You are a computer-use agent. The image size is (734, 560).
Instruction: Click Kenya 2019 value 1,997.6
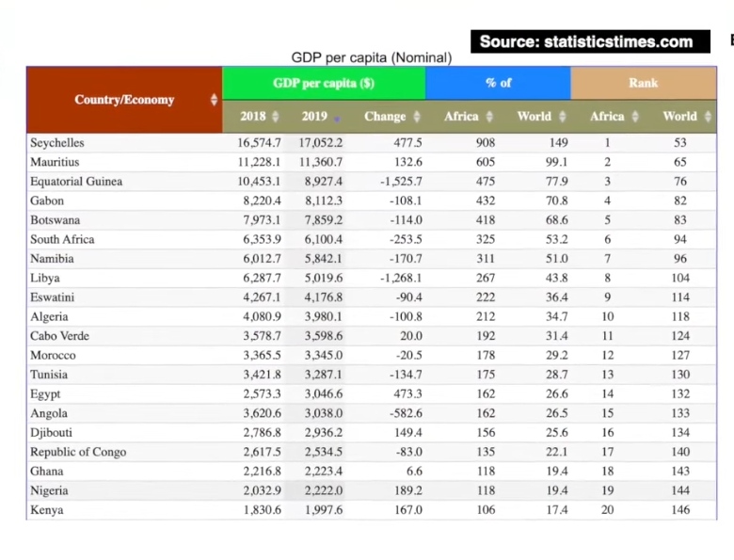324,510
